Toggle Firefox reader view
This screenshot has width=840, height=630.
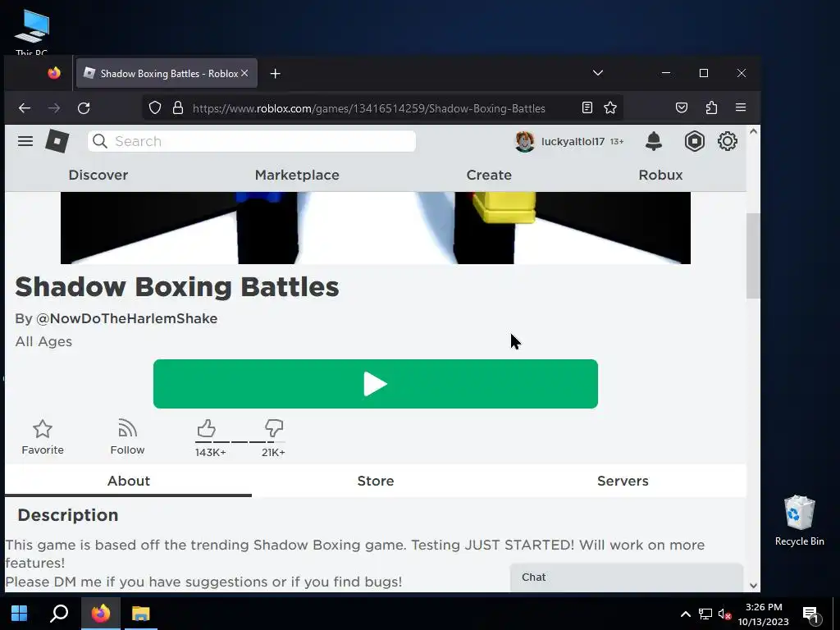click(x=587, y=108)
